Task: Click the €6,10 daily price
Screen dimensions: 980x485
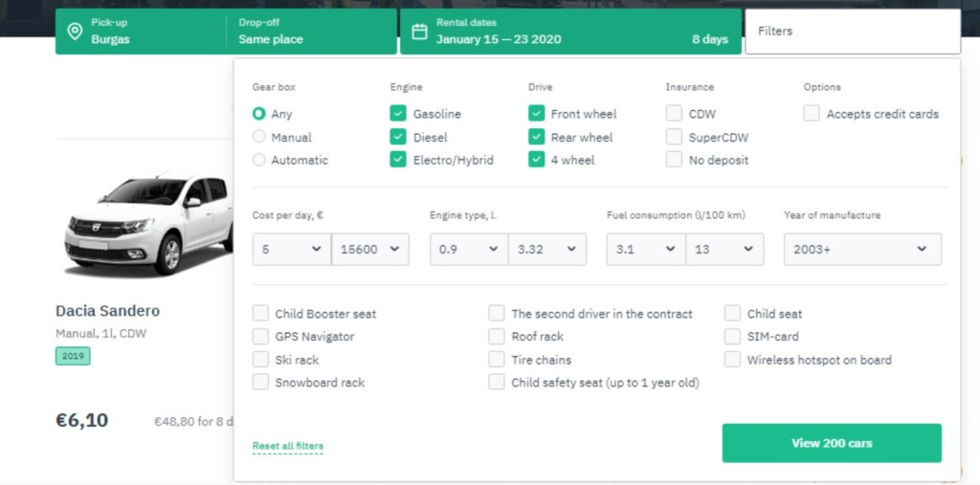Action: [82, 421]
